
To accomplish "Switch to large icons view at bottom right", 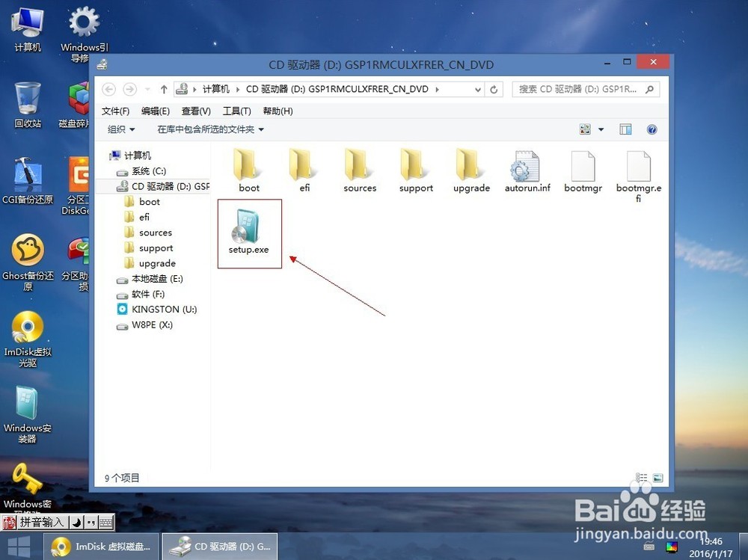I will (657, 477).
